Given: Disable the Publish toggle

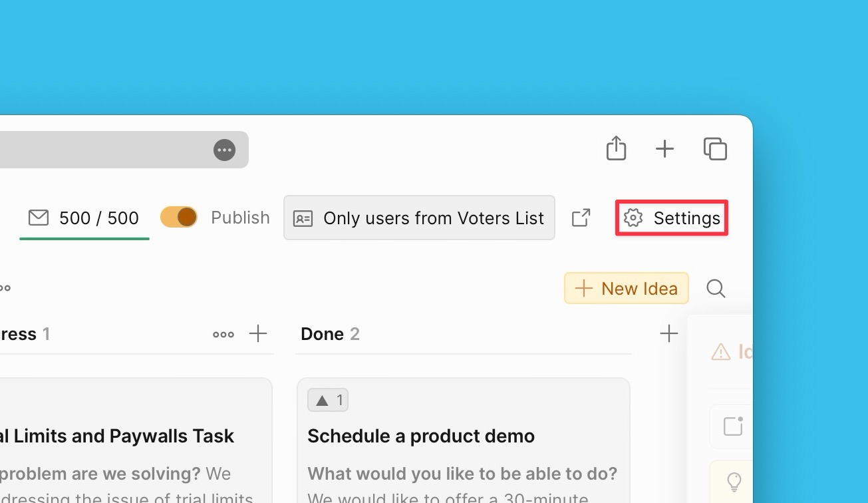Looking at the screenshot, I should pos(178,217).
